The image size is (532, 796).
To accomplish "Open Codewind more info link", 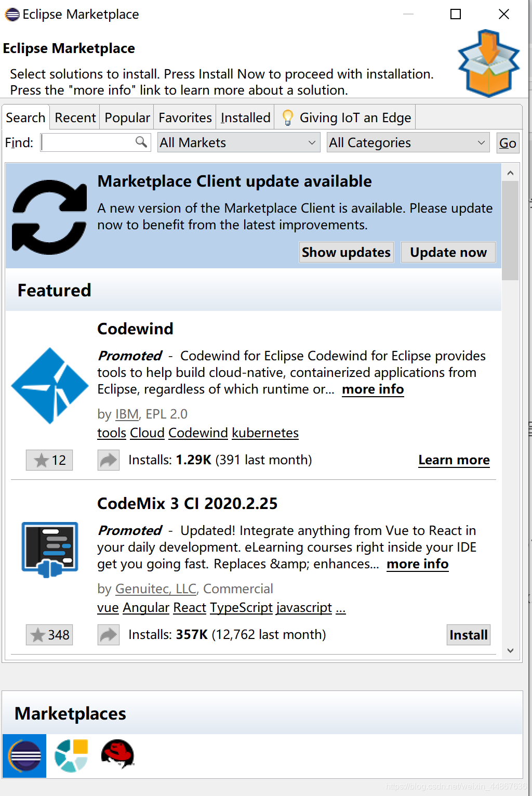I will [373, 389].
